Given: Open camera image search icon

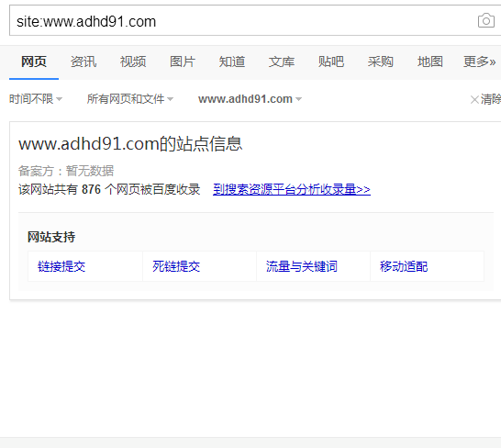Looking at the screenshot, I should click(x=486, y=21).
